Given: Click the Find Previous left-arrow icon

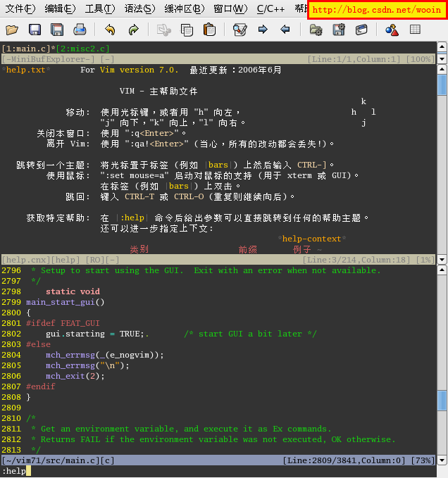Looking at the screenshot, I should (285, 30).
